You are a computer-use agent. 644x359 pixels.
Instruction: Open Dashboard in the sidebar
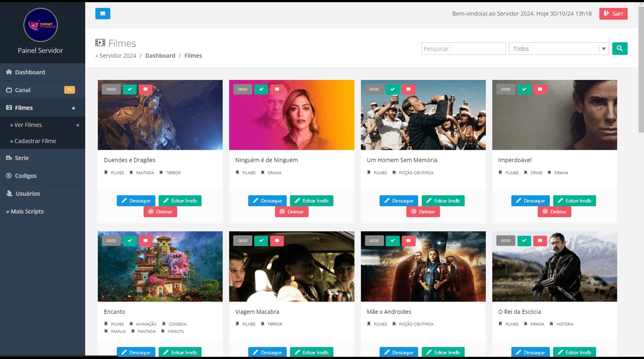43,72
